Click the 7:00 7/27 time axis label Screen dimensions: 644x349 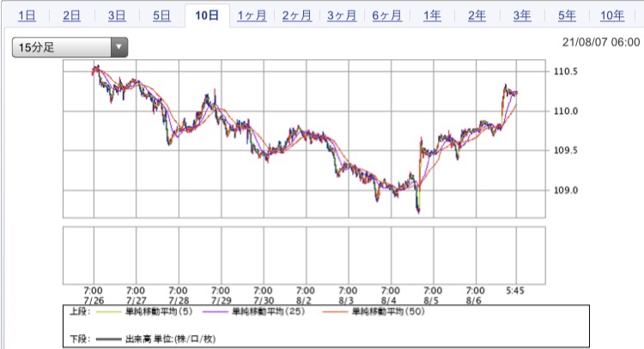point(136,296)
